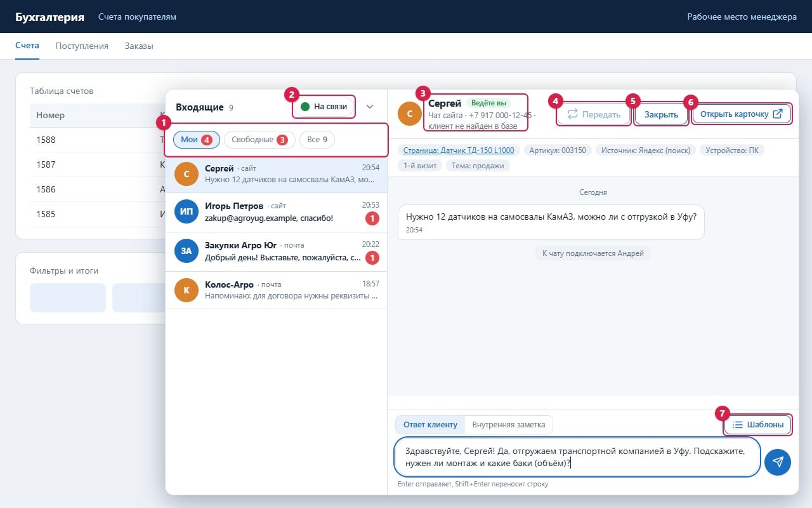Click the Колос-Агро avatar icon
The height and width of the screenshot is (508, 812).
click(x=187, y=290)
